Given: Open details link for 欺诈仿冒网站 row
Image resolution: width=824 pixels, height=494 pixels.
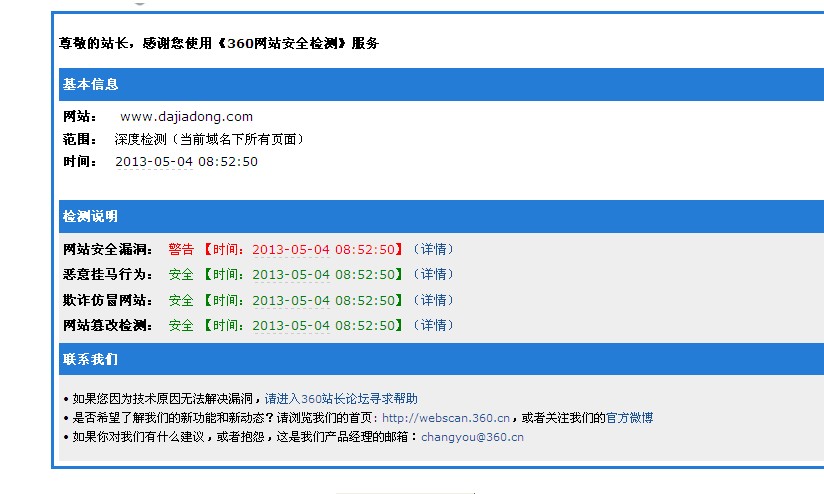Looking at the screenshot, I should pyautogui.click(x=435, y=300).
